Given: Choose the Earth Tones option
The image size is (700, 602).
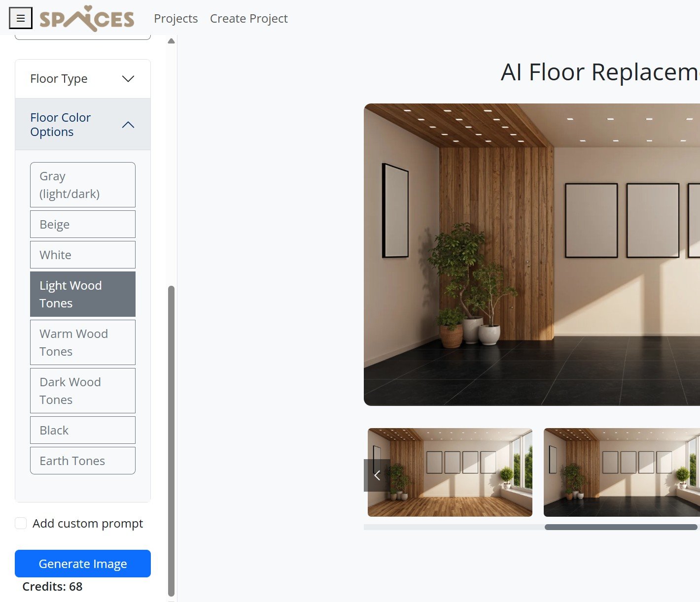Looking at the screenshot, I should [x=83, y=461].
